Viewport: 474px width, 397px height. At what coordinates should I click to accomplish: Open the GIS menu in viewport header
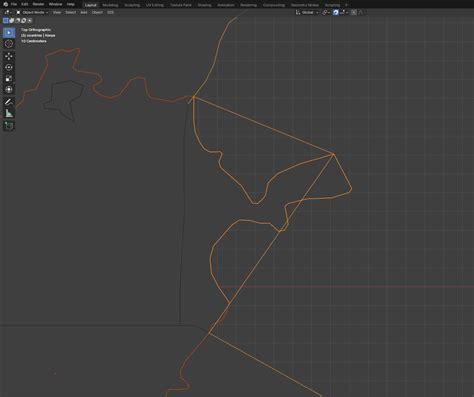click(x=110, y=12)
